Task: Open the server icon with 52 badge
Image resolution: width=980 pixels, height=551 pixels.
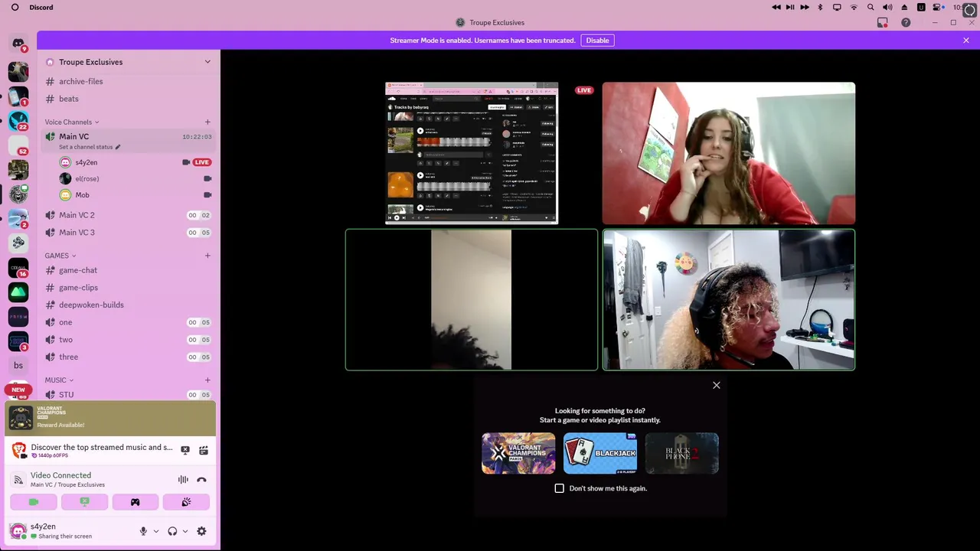Action: click(x=18, y=145)
